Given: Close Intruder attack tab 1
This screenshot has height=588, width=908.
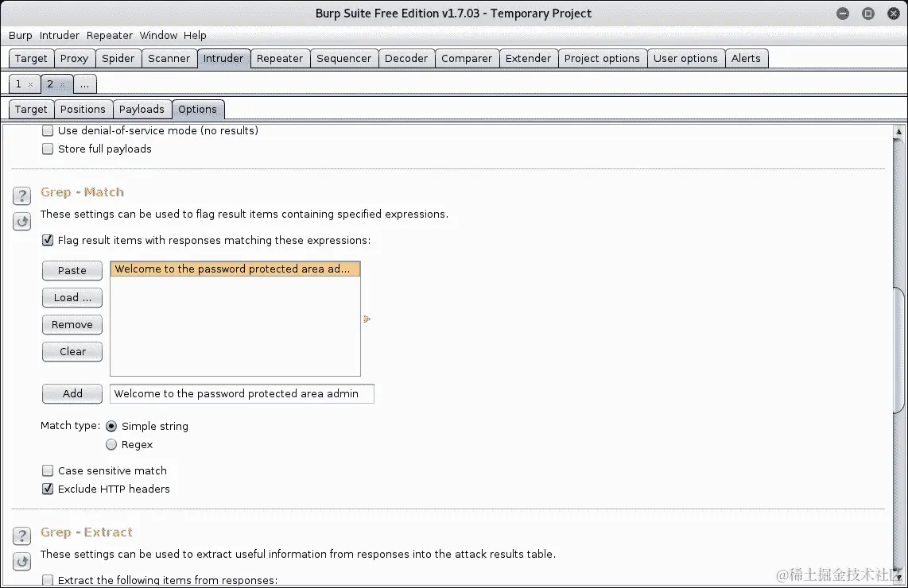Looking at the screenshot, I should 31,84.
